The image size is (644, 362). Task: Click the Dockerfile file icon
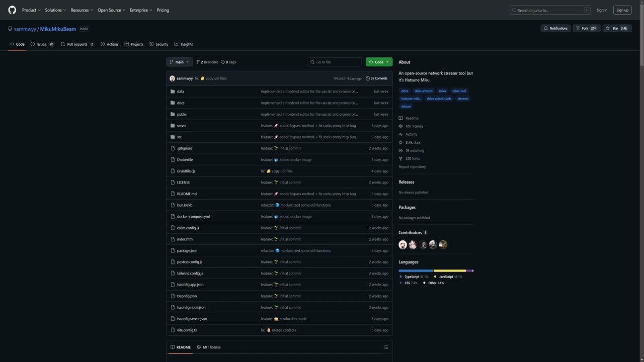pos(173,160)
